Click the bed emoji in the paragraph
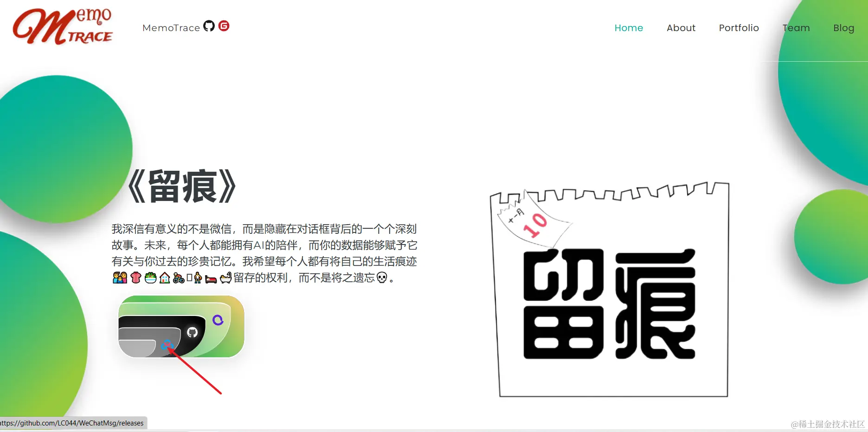 (x=211, y=278)
